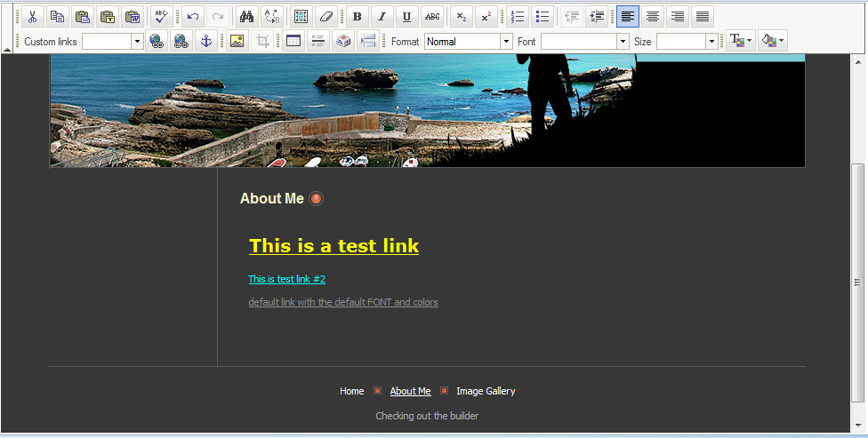The height and width of the screenshot is (438, 868).
Task: Click the eraser Remove Formatting icon
Action: click(326, 16)
